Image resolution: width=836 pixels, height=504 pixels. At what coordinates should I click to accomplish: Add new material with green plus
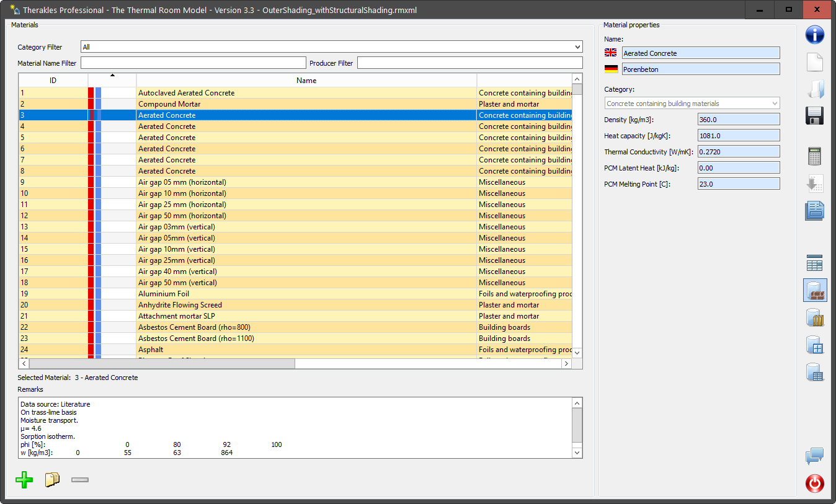coord(24,480)
